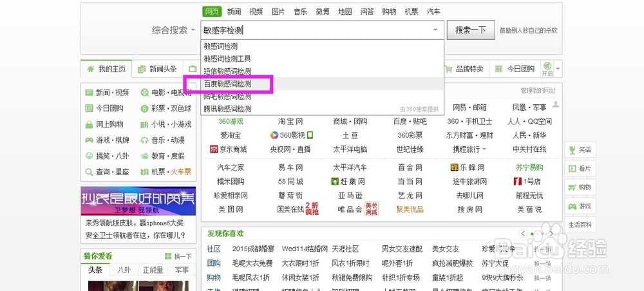Image resolution: width=644 pixels, height=291 pixels.
Task: Open the 2015成都婚宴 link
Action: point(253,249)
